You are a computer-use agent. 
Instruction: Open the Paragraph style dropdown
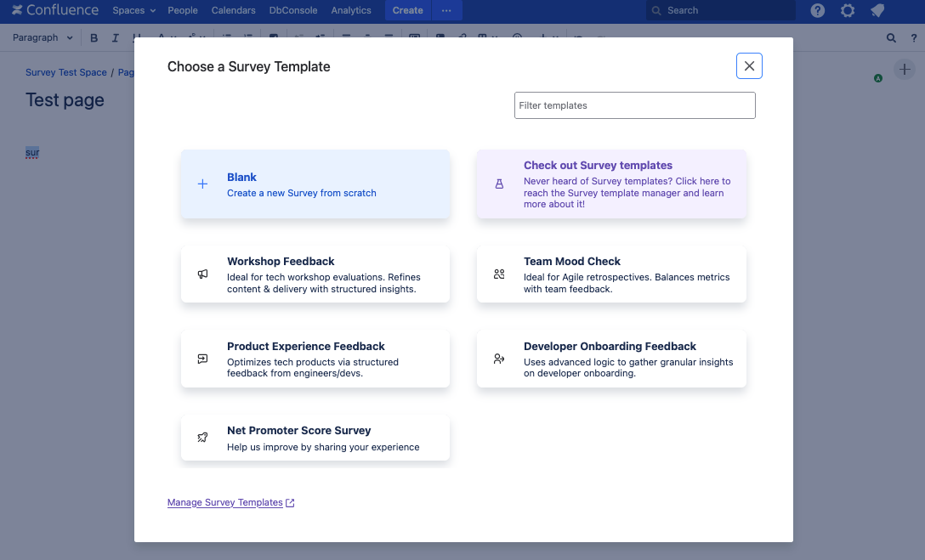click(43, 37)
